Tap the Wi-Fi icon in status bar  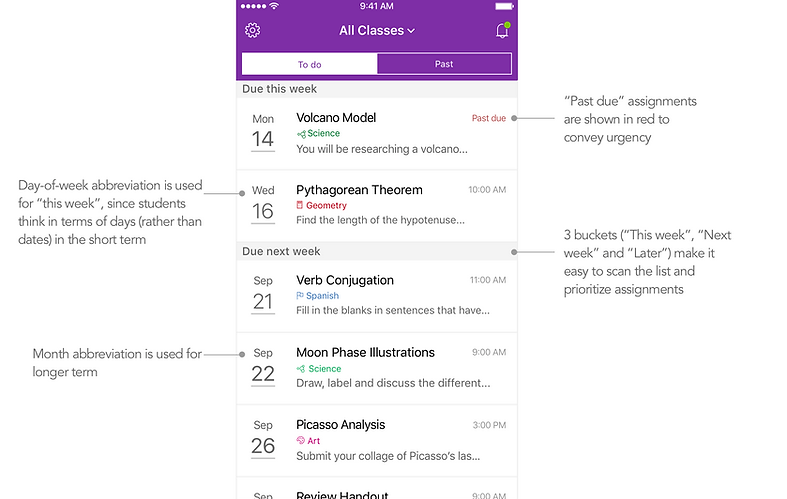[274, 6]
